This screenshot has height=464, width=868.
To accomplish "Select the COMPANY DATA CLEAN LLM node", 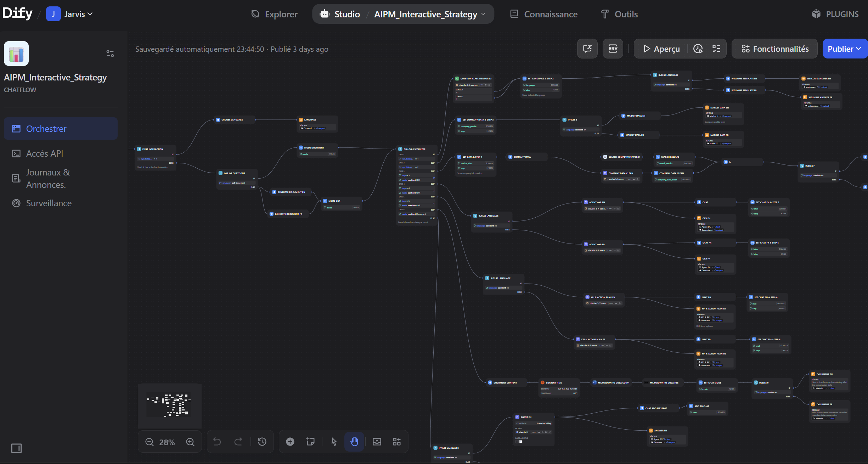I will (622, 176).
